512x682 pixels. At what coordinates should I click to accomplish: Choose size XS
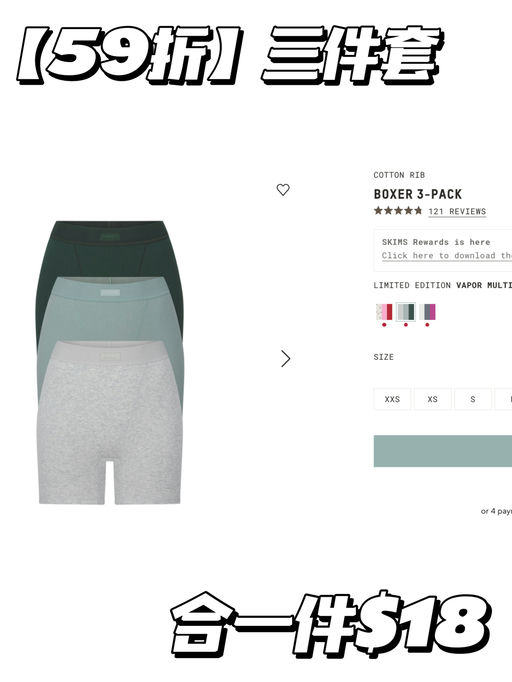[432, 399]
